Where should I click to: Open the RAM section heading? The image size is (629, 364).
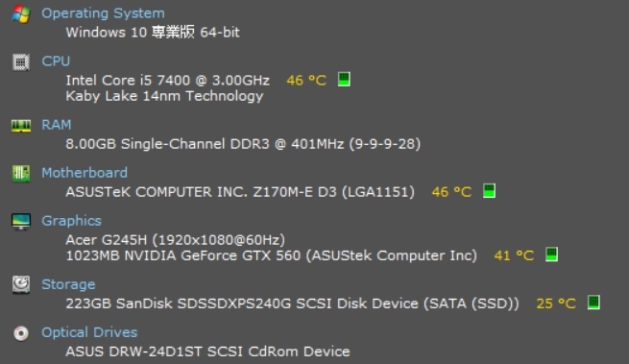[57, 125]
